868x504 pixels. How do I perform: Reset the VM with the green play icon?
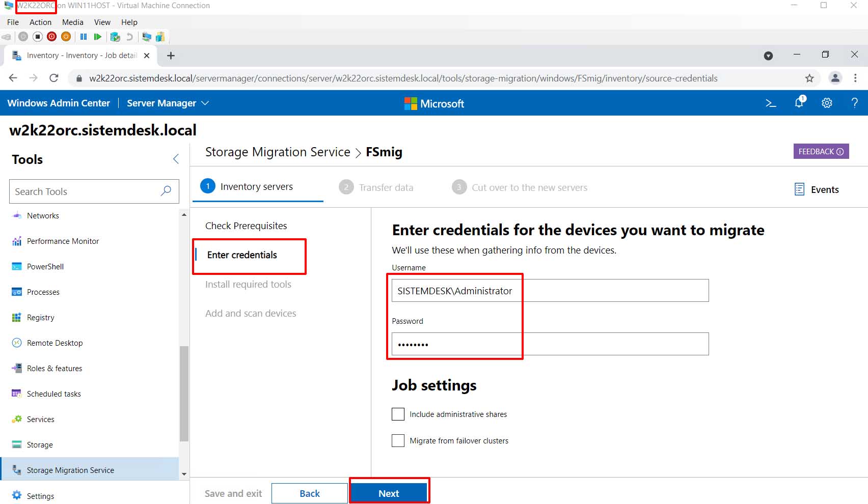tap(98, 37)
